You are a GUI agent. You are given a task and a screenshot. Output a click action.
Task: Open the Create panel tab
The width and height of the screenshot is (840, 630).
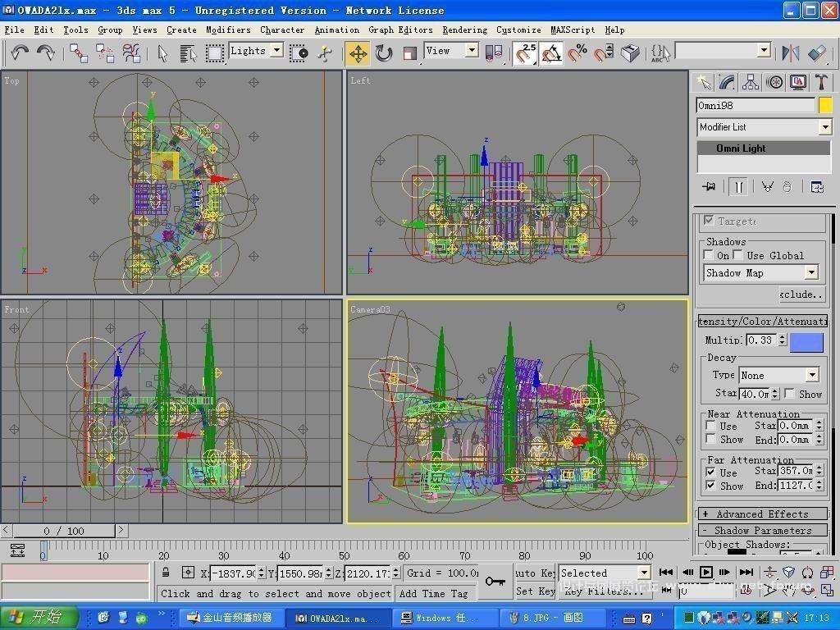704,82
